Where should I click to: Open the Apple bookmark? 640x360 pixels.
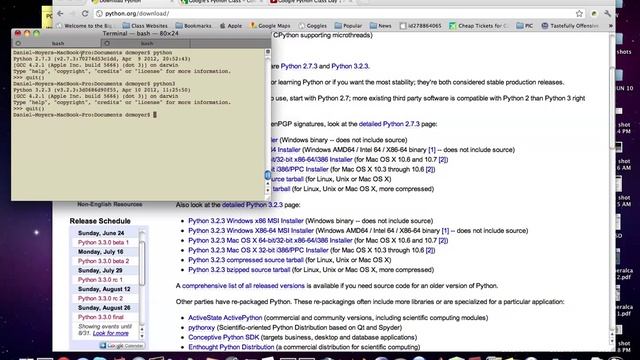pyautogui.click(x=231, y=26)
